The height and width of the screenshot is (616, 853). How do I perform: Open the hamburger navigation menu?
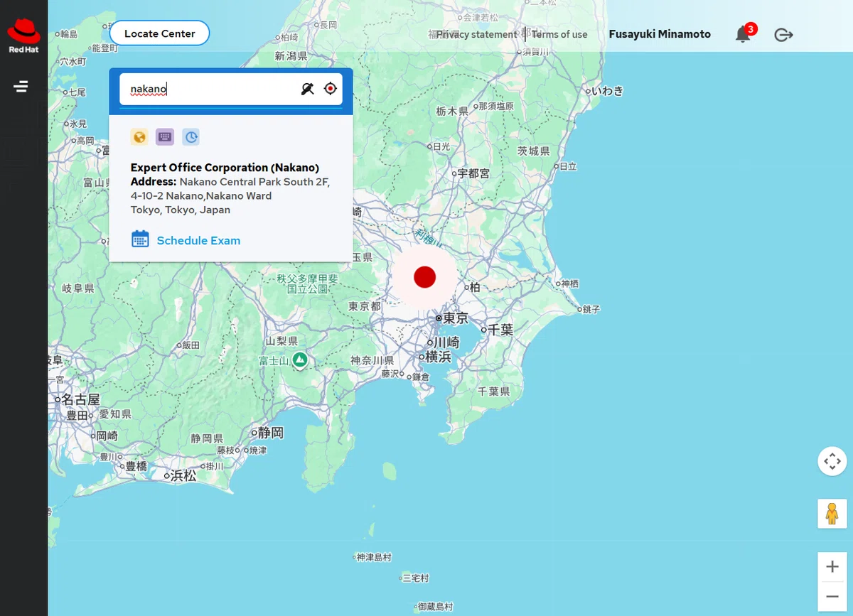tap(21, 87)
